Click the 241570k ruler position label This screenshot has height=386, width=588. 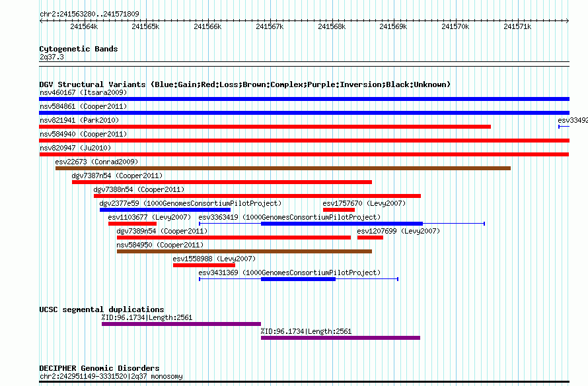point(455,26)
